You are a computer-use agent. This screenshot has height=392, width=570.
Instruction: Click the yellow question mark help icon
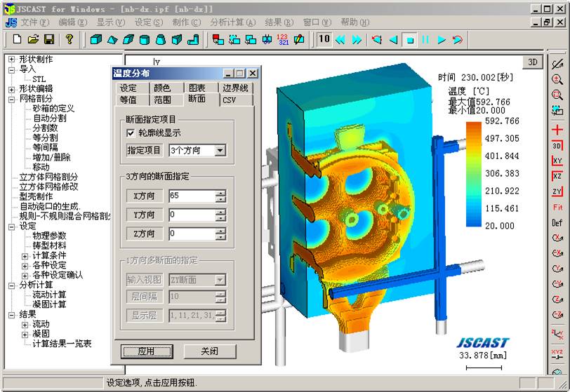69,39
